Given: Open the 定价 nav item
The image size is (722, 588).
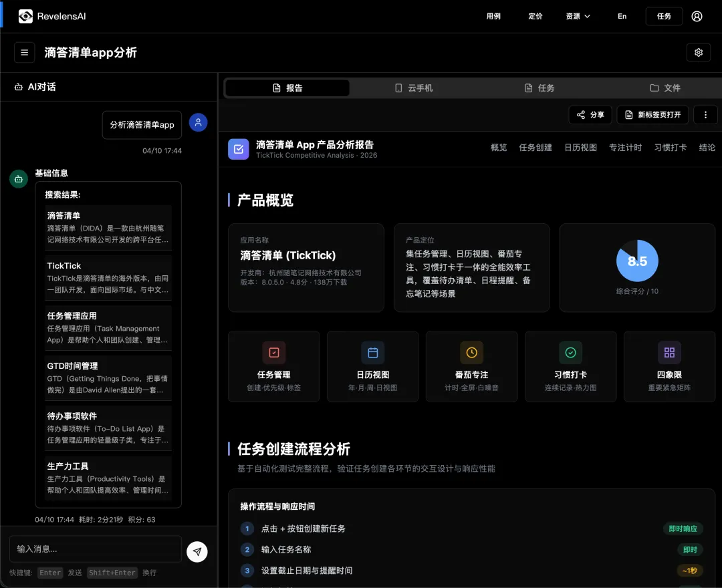Looking at the screenshot, I should [x=535, y=16].
